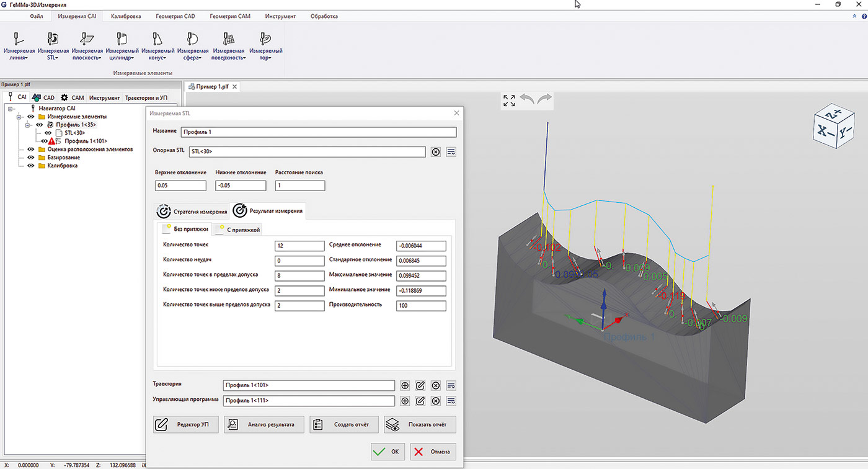Screen dimensions: 868x469
Task: Click the Отмена button
Action: click(x=433, y=452)
